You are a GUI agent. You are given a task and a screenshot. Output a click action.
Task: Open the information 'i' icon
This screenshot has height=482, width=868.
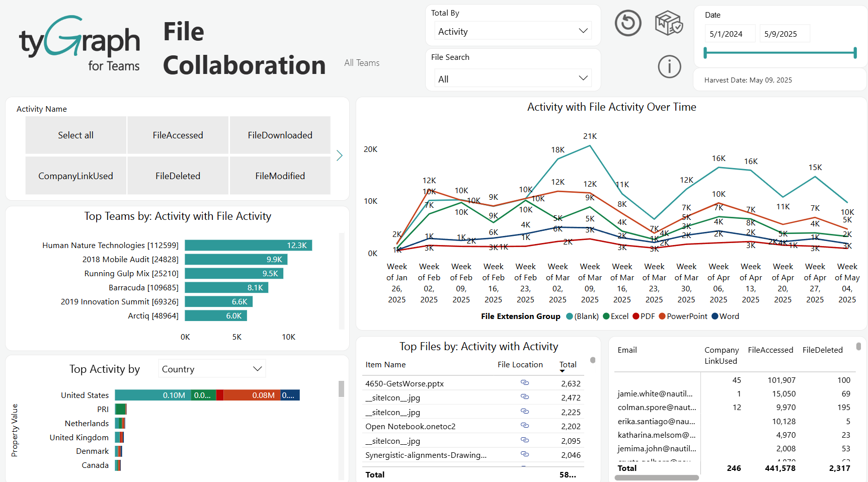669,66
